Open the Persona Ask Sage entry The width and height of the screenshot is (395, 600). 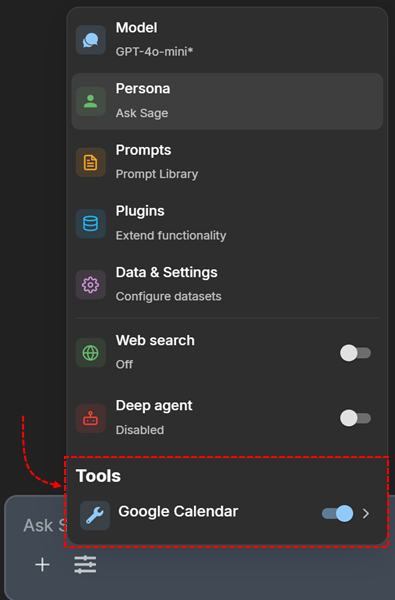point(227,101)
